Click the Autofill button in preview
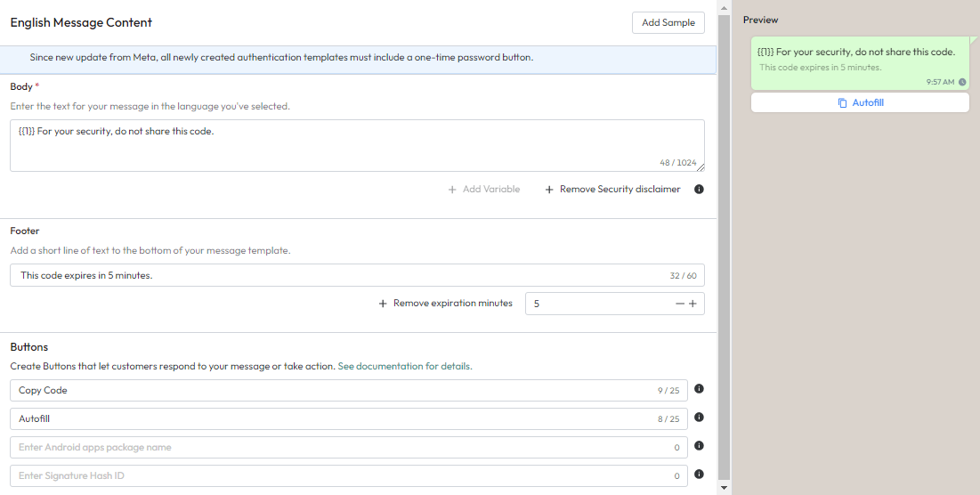This screenshot has width=980, height=495. pyautogui.click(x=860, y=103)
